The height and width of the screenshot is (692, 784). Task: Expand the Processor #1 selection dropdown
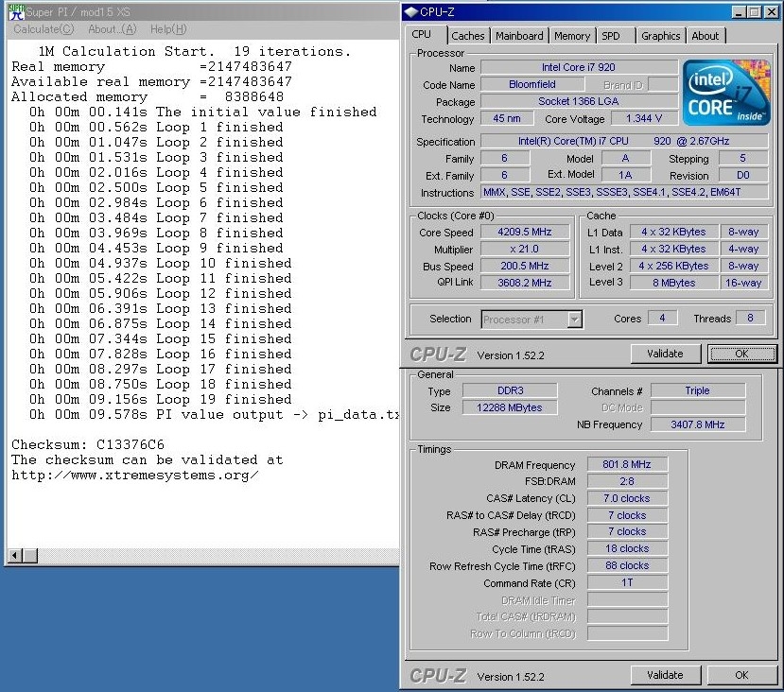pyautogui.click(x=574, y=320)
